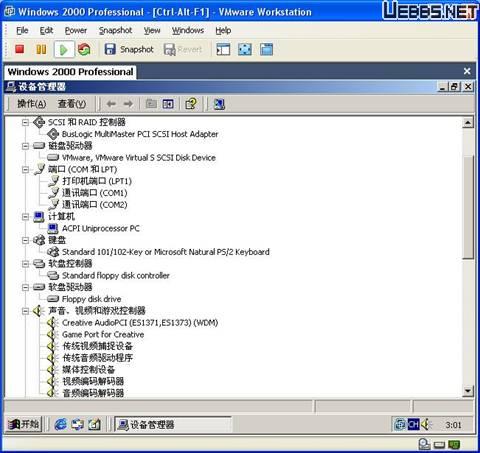Collapse the 键盘 tree node
480x453 pixels.
(x=25, y=240)
